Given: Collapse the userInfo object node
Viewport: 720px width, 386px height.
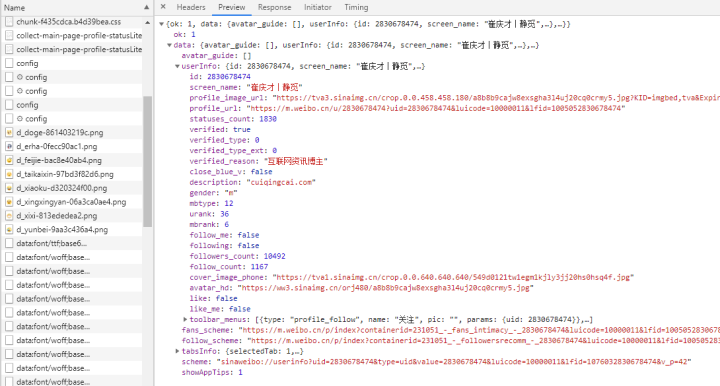Looking at the screenshot, I should 177,66.
